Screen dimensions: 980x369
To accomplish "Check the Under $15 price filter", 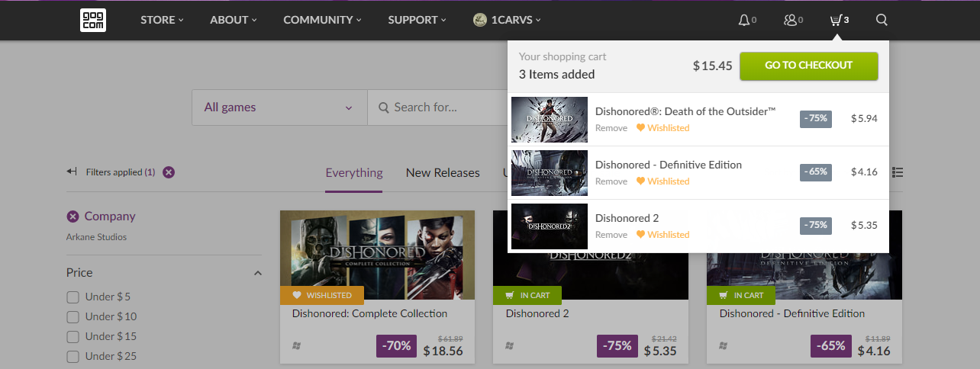I will tap(73, 336).
